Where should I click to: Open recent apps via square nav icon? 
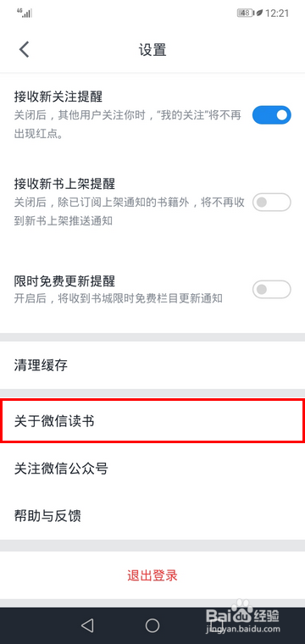[x=219, y=625]
